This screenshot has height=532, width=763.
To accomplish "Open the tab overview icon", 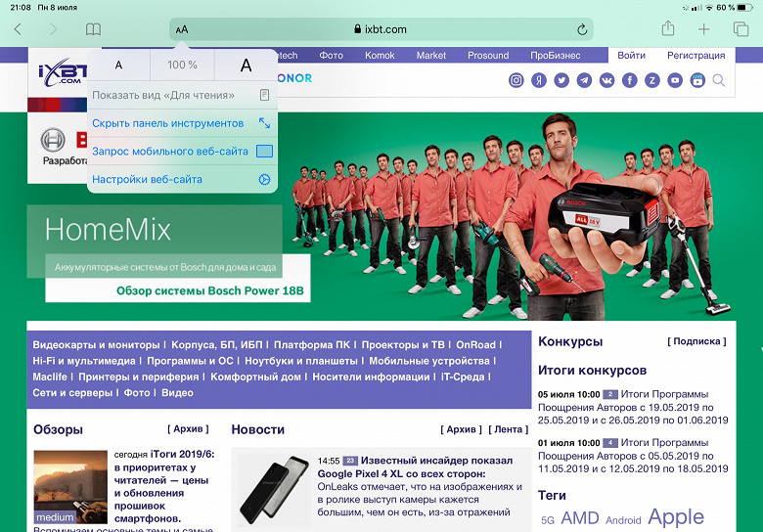I will (x=741, y=29).
